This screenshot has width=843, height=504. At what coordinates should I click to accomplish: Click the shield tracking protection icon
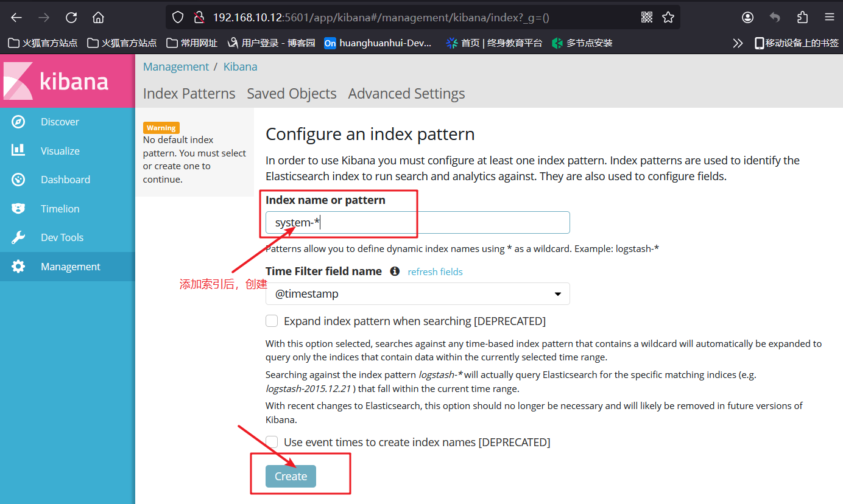tap(177, 18)
